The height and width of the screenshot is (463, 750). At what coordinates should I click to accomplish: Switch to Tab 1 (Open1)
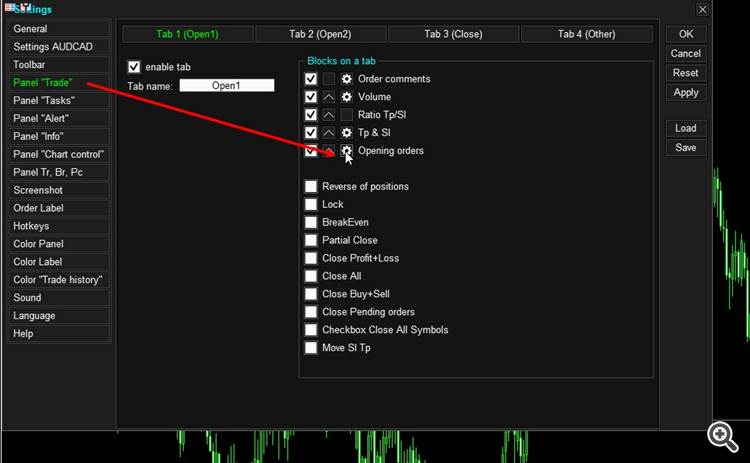pyautogui.click(x=188, y=34)
